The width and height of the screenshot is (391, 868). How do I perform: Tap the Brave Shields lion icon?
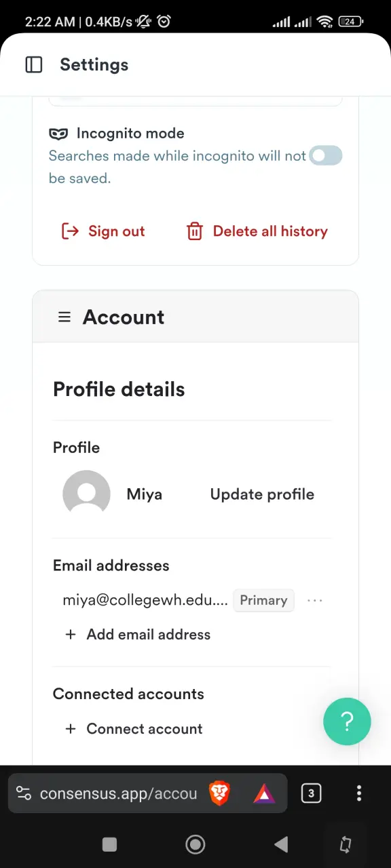coord(219,793)
